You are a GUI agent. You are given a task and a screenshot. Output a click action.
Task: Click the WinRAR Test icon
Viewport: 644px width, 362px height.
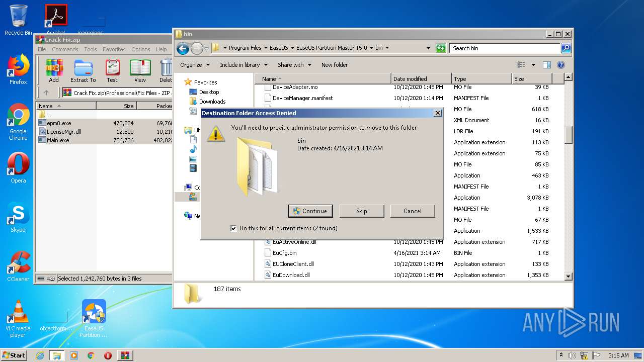point(112,71)
